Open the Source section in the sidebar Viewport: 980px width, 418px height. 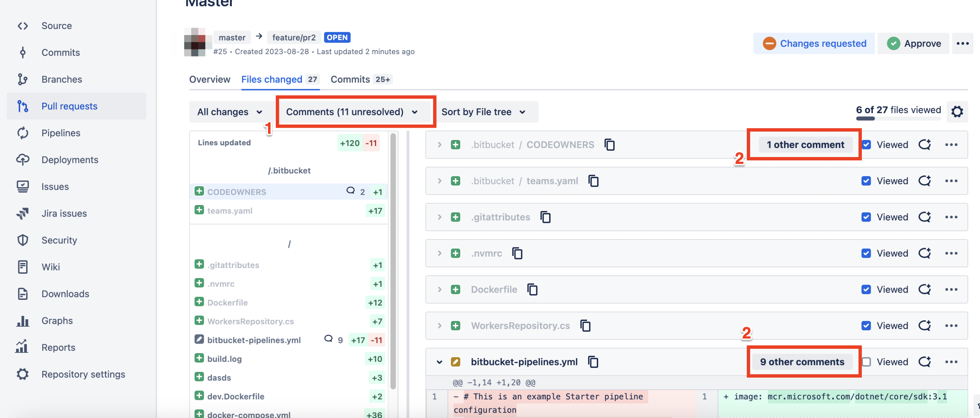(56, 25)
